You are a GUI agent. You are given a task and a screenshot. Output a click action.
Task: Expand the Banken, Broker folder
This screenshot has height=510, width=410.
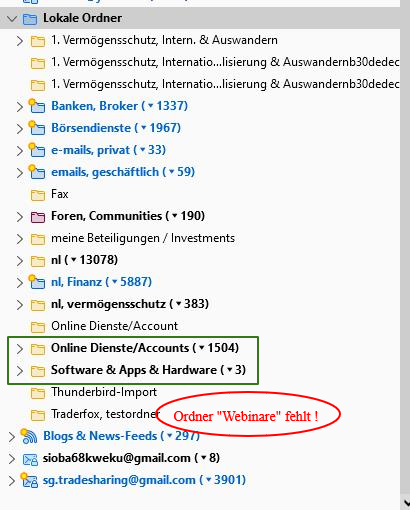click(20, 107)
